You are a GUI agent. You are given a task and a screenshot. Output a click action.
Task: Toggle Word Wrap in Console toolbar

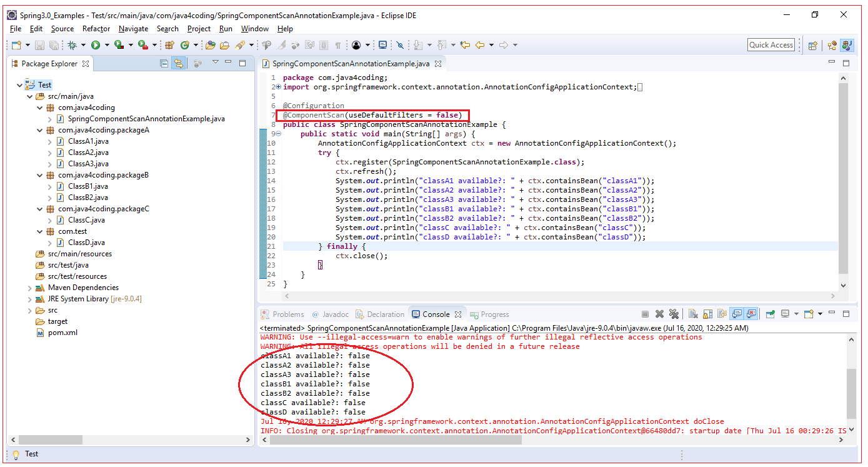722,314
